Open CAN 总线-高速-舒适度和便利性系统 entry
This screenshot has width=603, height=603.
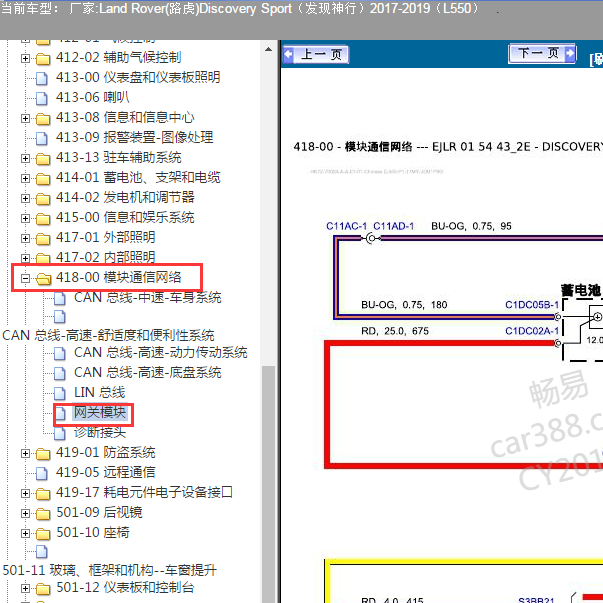coord(108,335)
